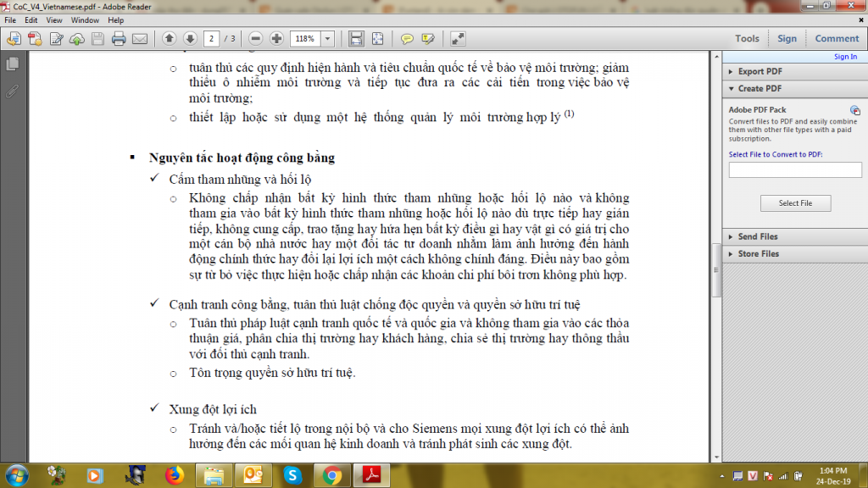Zoom in with the plus button

click(x=276, y=38)
